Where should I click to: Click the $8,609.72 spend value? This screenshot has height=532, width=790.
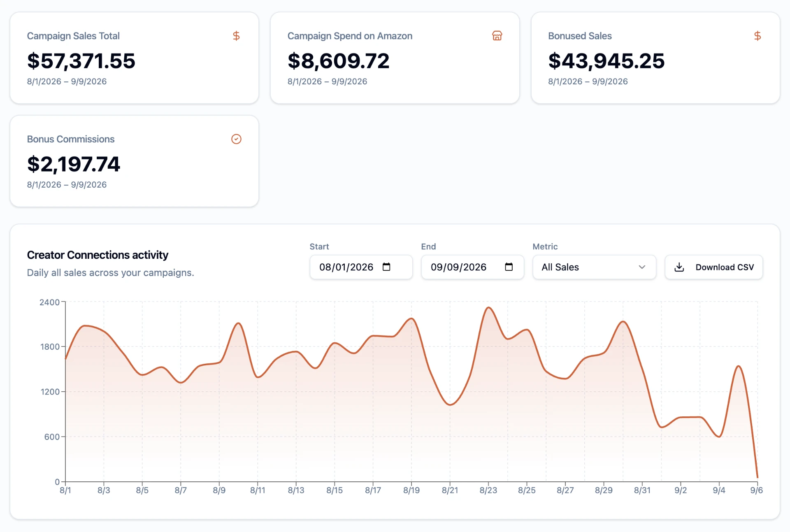(x=338, y=61)
